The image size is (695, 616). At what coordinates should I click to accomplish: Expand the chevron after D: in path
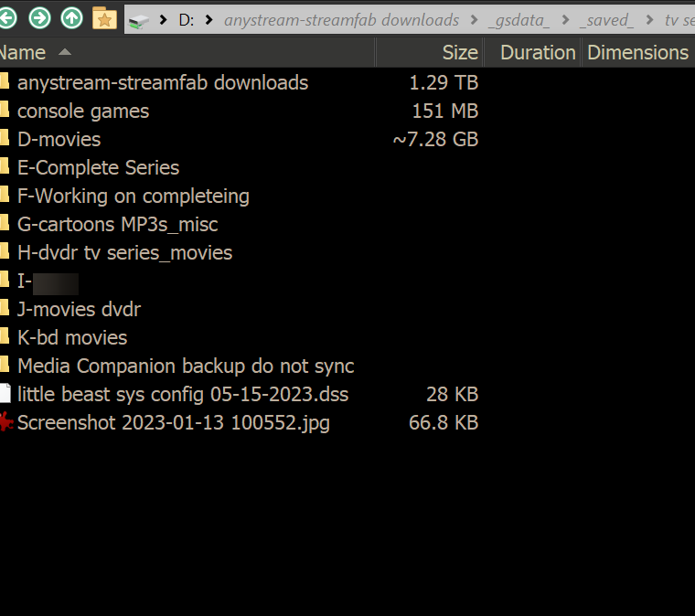coord(209,20)
